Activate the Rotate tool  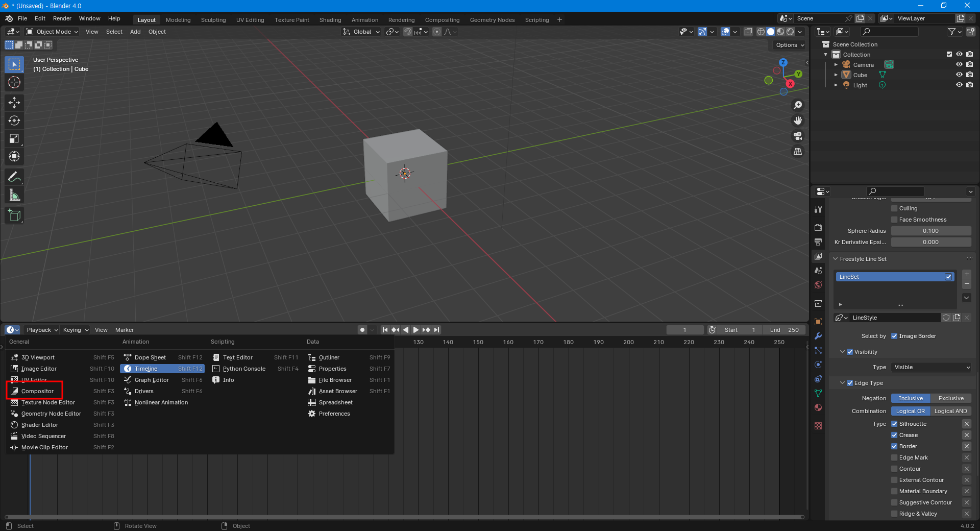[x=14, y=120]
